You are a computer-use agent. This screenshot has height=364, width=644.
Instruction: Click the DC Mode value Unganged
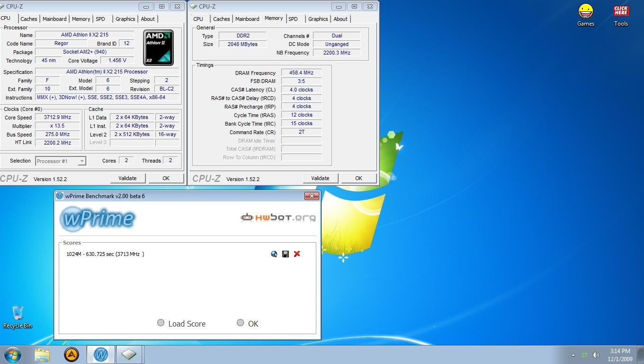point(337,44)
